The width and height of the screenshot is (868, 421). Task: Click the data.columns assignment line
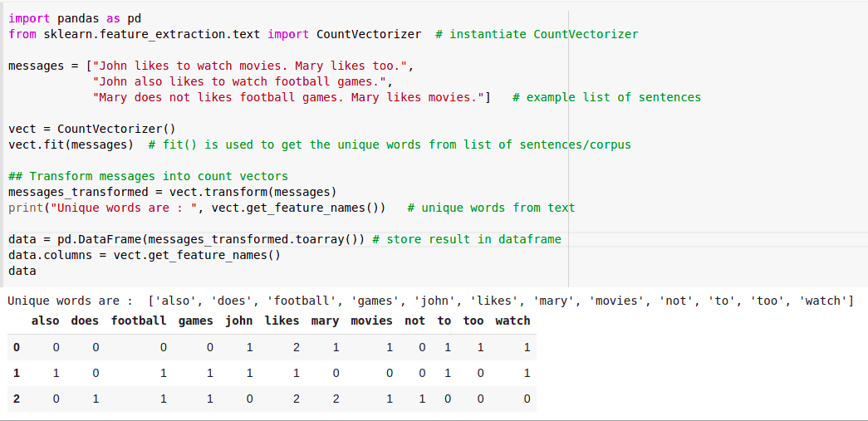click(145, 255)
